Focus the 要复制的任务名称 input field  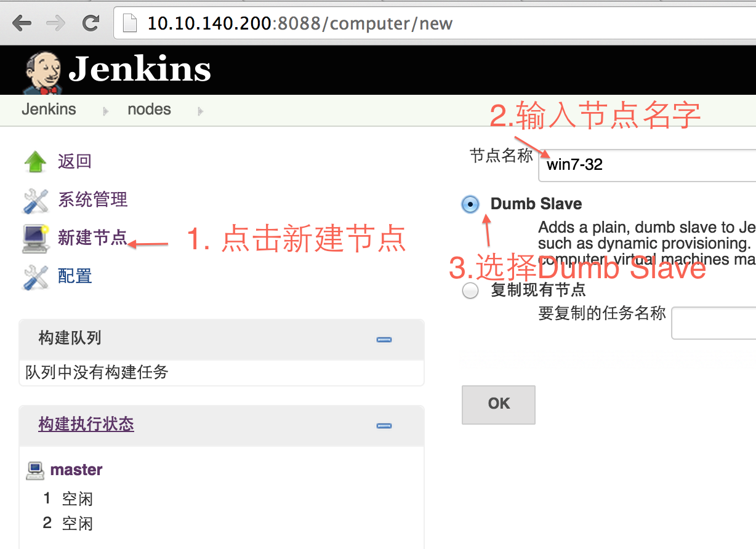714,323
